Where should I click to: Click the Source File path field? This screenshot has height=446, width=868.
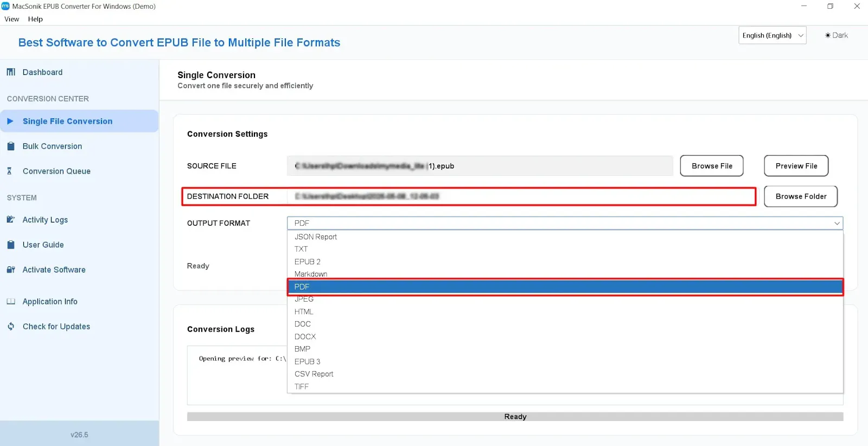[x=480, y=166]
